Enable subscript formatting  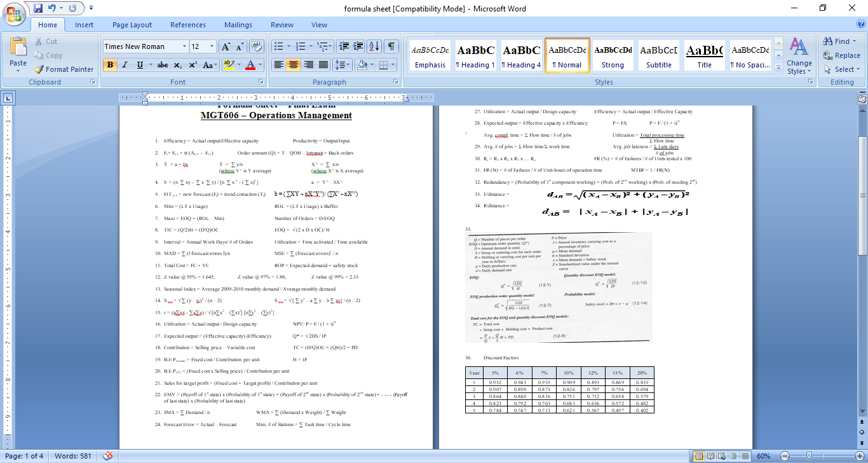(x=177, y=66)
